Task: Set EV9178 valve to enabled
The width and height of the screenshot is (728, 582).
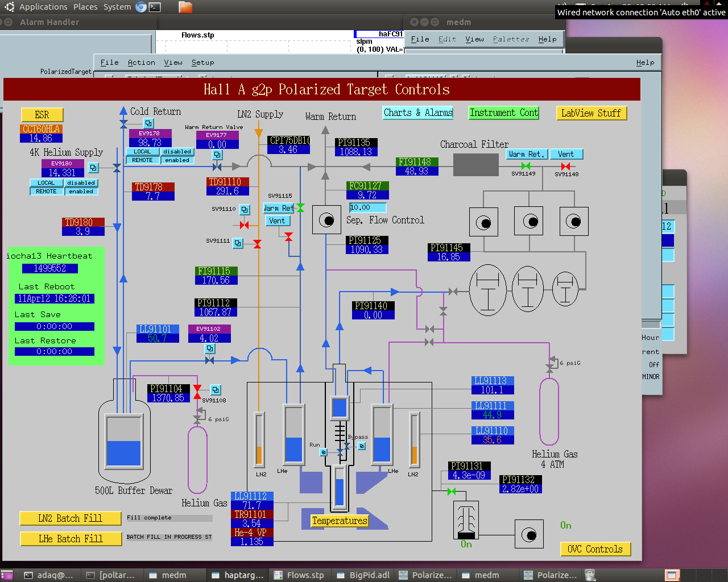Action: point(177,160)
